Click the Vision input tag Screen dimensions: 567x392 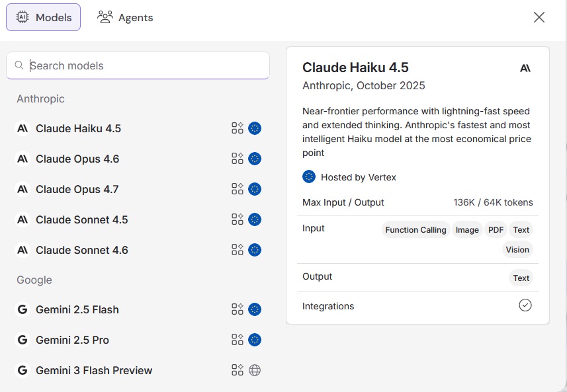(517, 249)
